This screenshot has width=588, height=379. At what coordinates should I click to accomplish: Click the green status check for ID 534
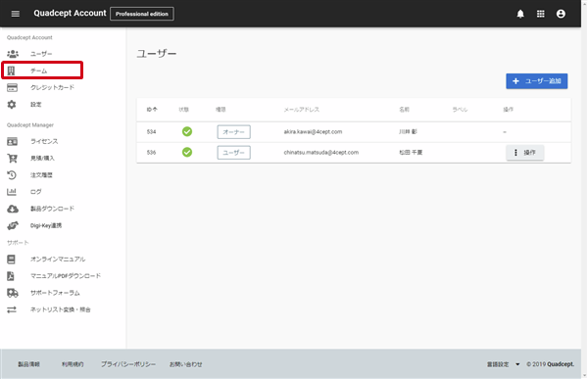click(x=187, y=131)
